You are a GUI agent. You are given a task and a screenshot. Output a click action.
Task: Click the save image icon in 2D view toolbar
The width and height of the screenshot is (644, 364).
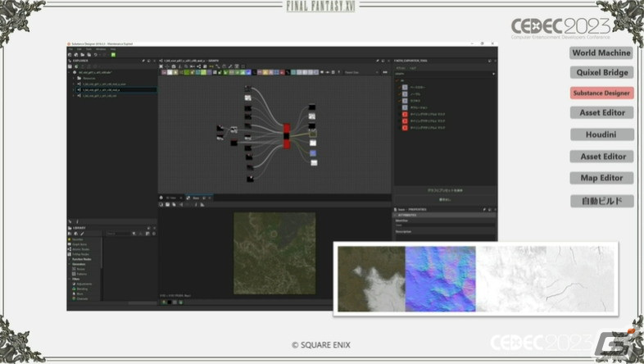[x=168, y=204]
